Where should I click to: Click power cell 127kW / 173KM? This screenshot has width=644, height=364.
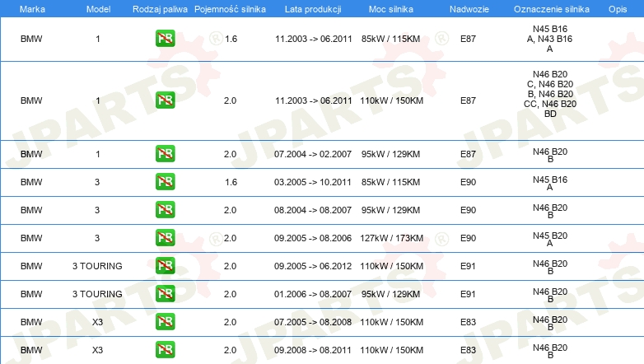pyautogui.click(x=391, y=238)
